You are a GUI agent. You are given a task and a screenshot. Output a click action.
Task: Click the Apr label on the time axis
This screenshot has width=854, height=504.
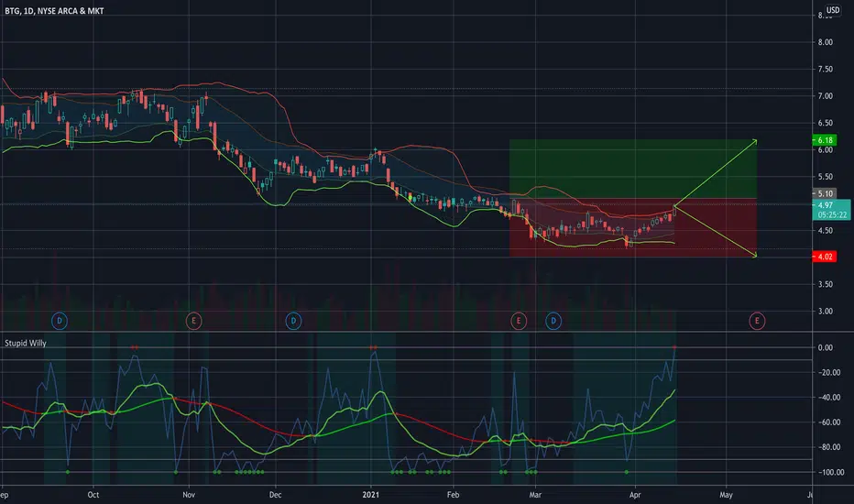[634, 495]
